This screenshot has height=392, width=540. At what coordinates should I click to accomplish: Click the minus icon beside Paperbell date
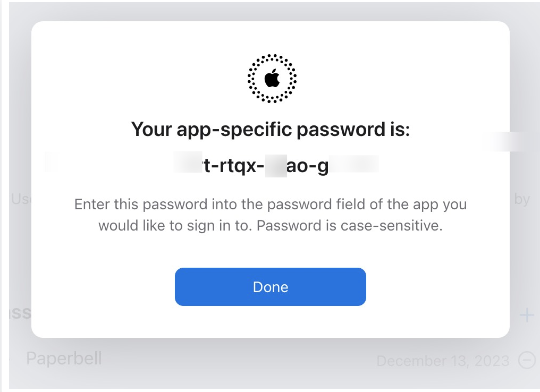coord(526,361)
